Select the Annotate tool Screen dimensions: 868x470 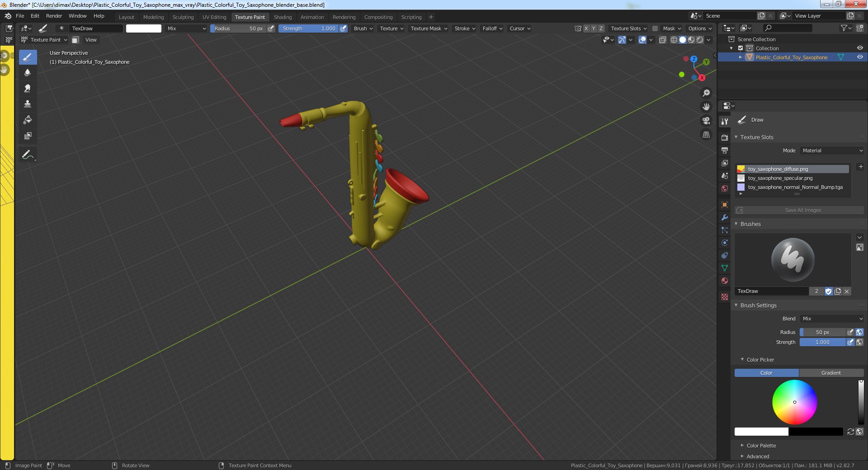(28, 155)
